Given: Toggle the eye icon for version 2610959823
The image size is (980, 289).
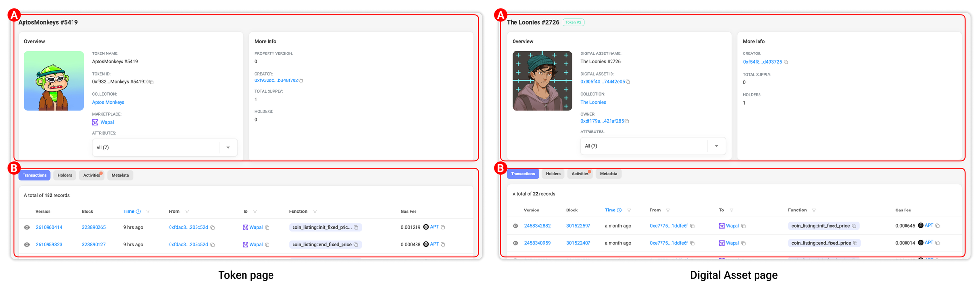Looking at the screenshot, I should click(x=27, y=244).
